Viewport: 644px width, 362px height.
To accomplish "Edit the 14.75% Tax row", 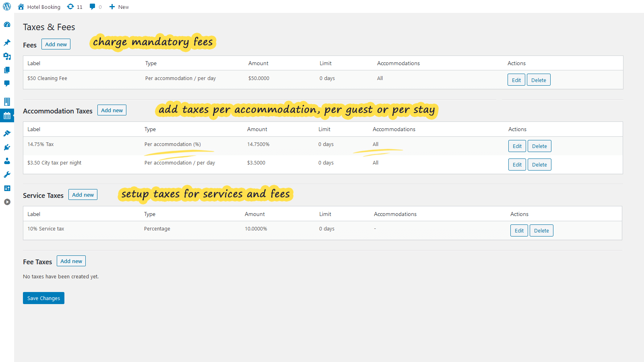I will (517, 146).
